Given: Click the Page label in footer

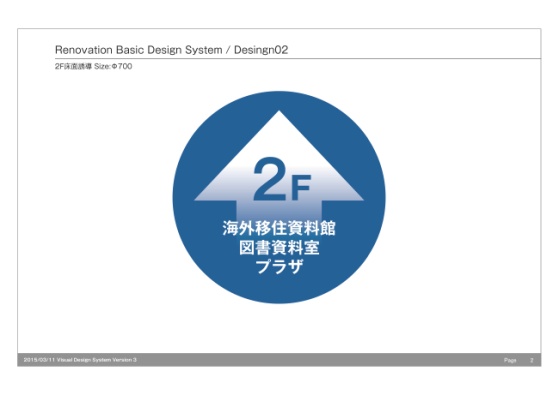Looking at the screenshot, I should click(510, 360).
